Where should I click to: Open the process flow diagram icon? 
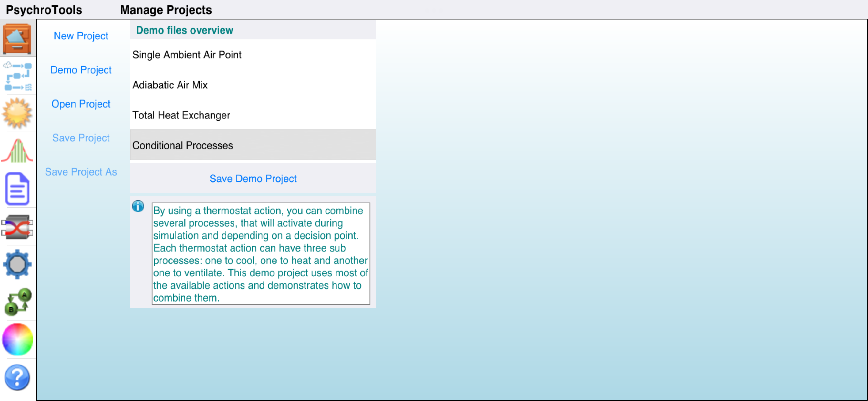tap(18, 77)
